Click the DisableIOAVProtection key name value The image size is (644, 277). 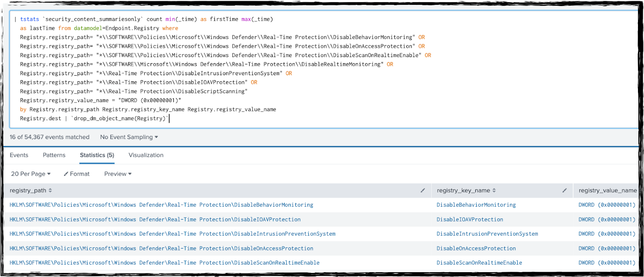pyautogui.click(x=470, y=220)
